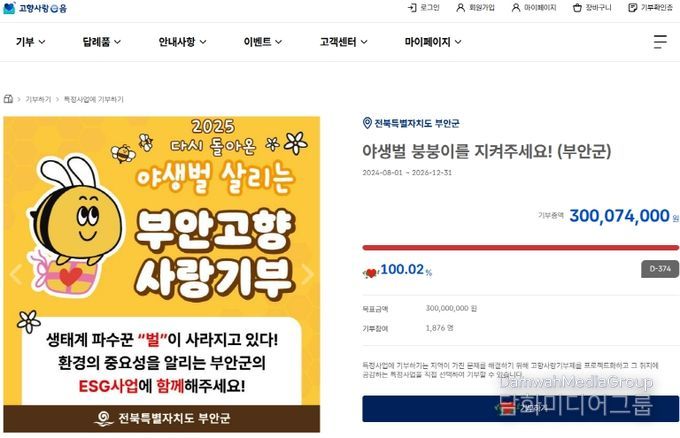Open the 이벤트 menu
680x438 pixels.
263,42
